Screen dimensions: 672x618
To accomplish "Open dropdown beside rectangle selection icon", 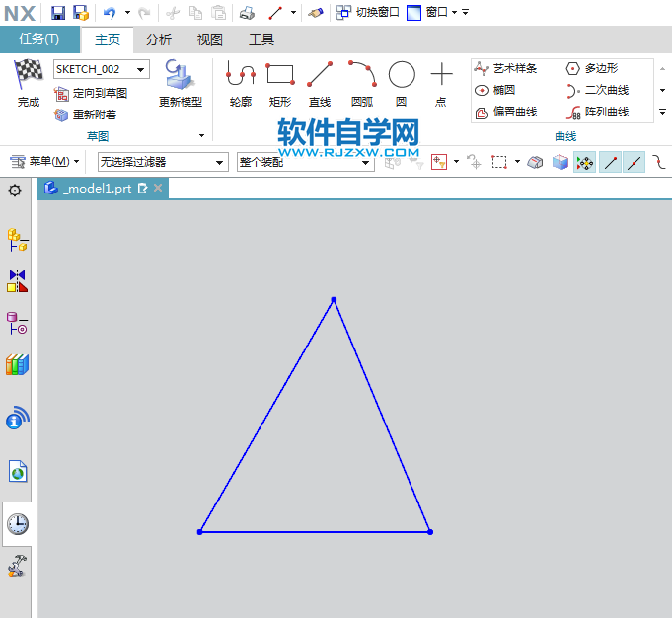I will 517,162.
